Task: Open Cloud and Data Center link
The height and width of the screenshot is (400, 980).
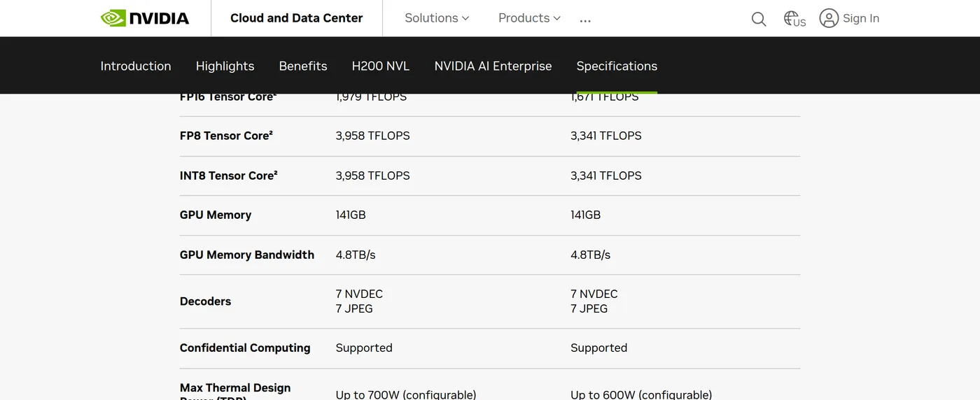Action: pos(297,18)
